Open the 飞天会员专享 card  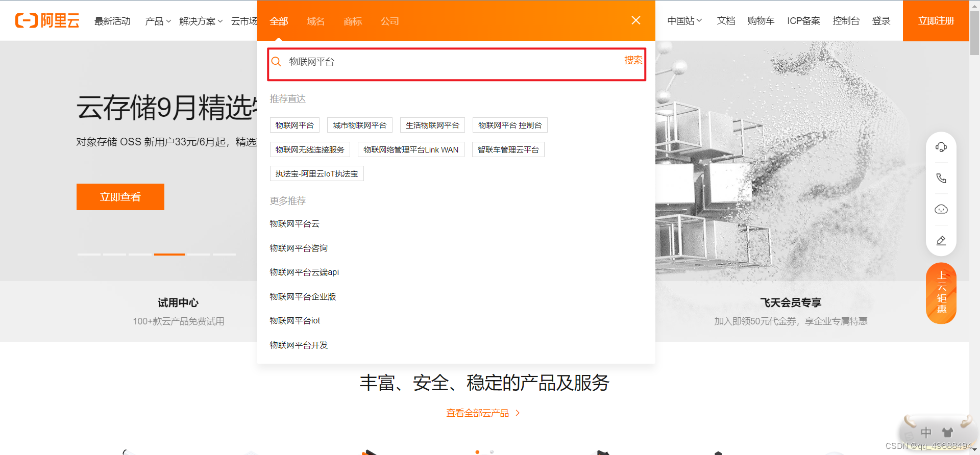(x=791, y=311)
